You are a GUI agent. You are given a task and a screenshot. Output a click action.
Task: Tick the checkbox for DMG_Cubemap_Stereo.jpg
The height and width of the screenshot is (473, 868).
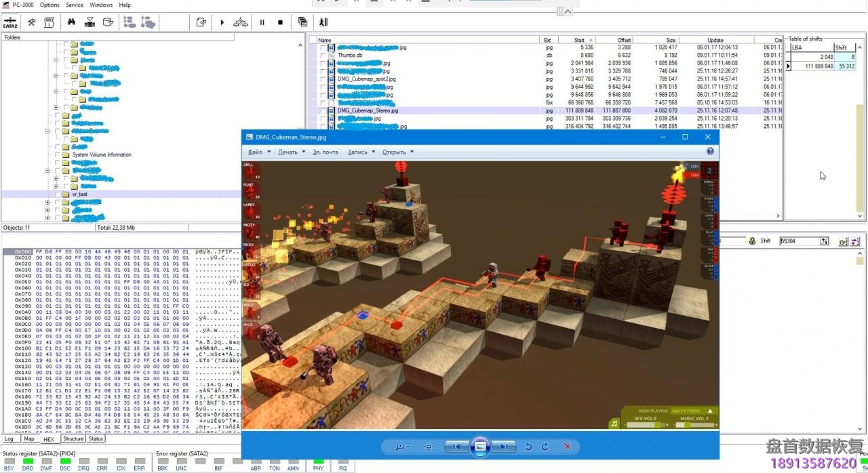tap(322, 110)
